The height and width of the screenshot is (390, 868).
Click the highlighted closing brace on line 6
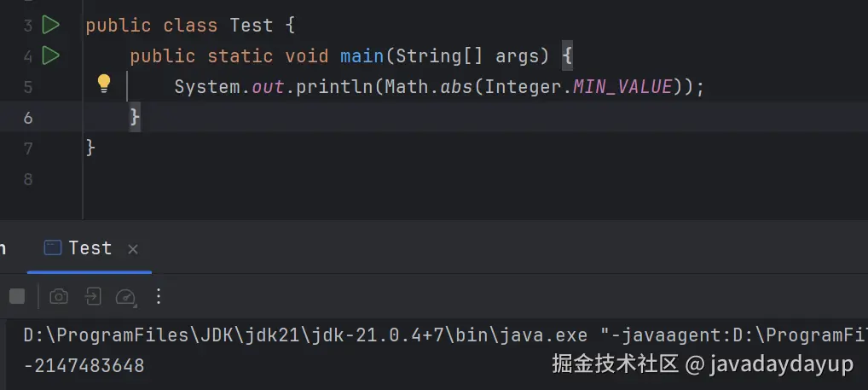click(x=135, y=118)
